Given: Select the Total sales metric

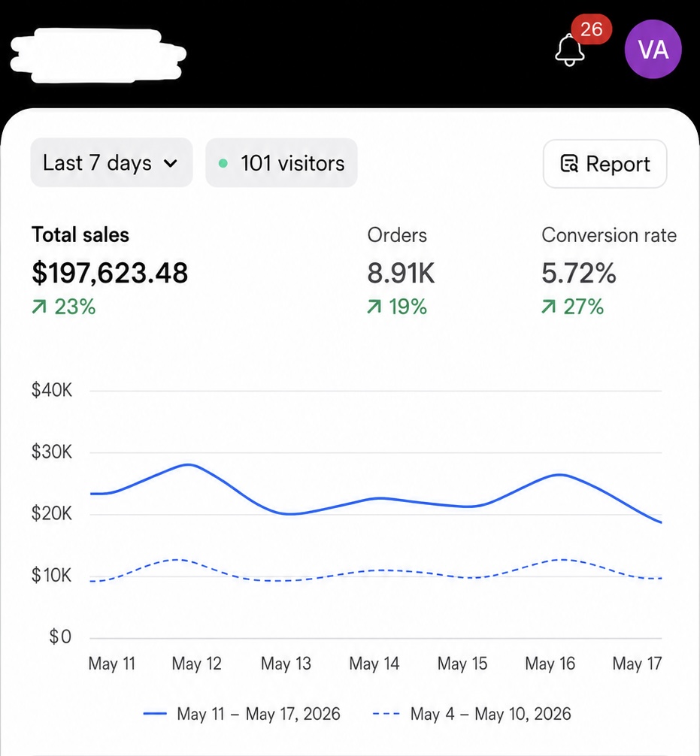Looking at the screenshot, I should click(x=80, y=234).
